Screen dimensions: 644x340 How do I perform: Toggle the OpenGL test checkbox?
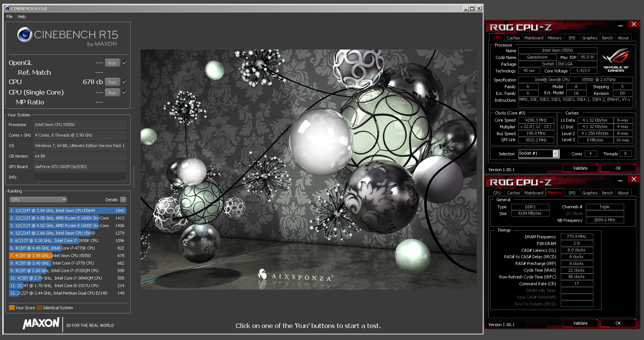[125, 62]
